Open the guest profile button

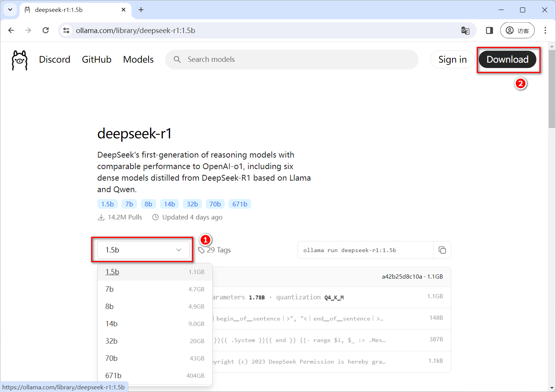[517, 30]
